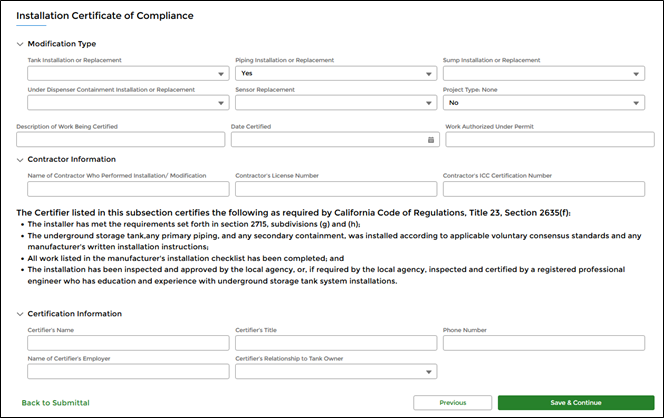Select the Certifier's Name input field
The image size is (664, 418).
[128, 343]
